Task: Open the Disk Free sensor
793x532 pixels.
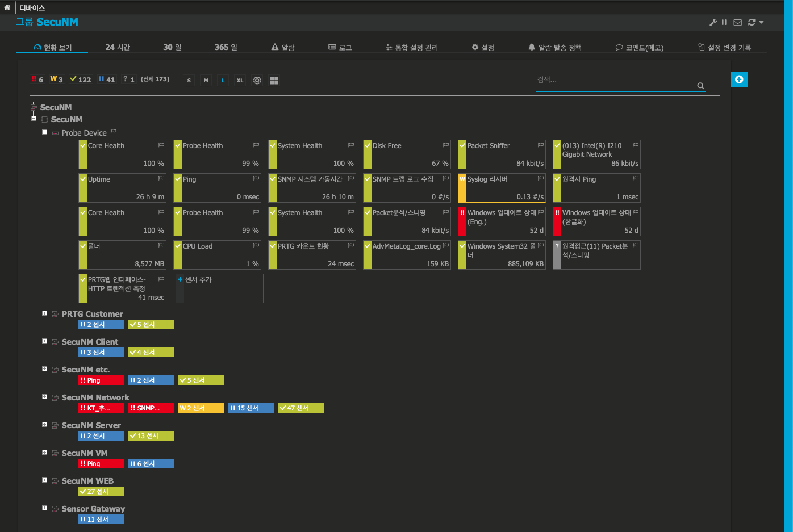Action: [407, 154]
